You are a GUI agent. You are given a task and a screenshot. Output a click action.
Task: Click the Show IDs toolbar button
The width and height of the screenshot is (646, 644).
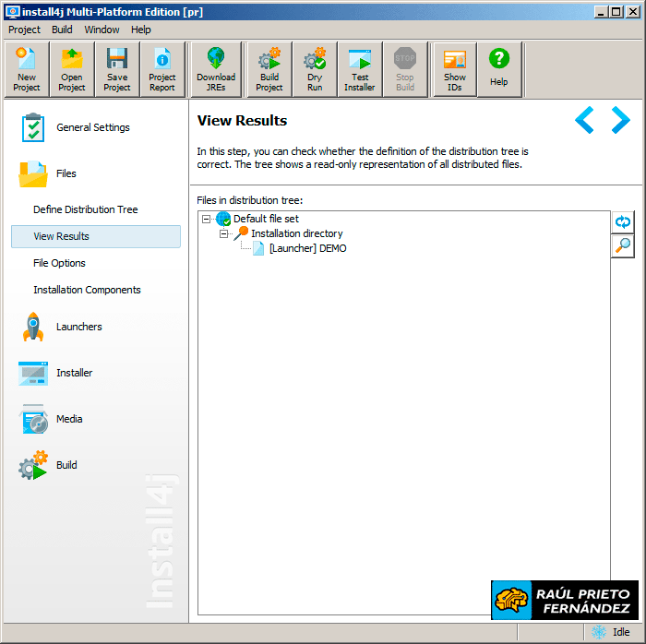tap(455, 69)
